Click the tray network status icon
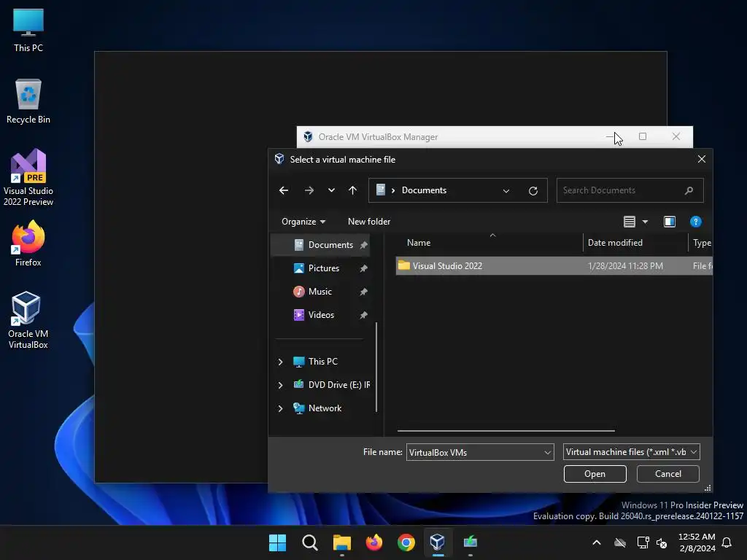Image resolution: width=747 pixels, height=560 pixels. coord(643,542)
